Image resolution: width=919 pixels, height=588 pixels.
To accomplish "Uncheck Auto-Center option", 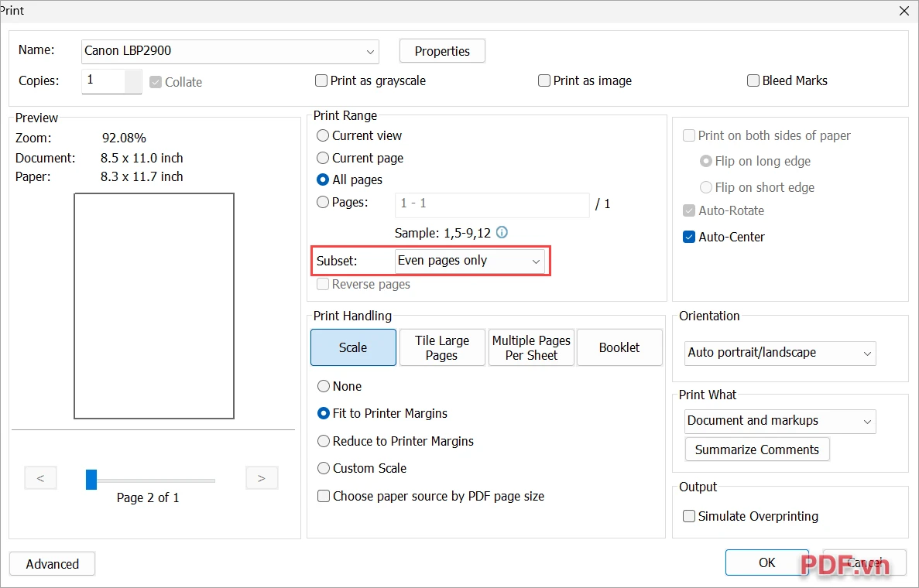I will pos(688,237).
